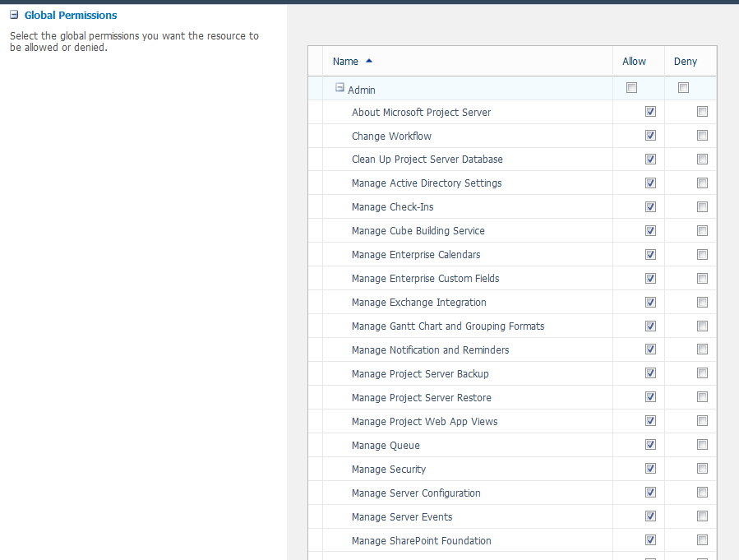Select the Manage Exchange Integration row name

(418, 303)
